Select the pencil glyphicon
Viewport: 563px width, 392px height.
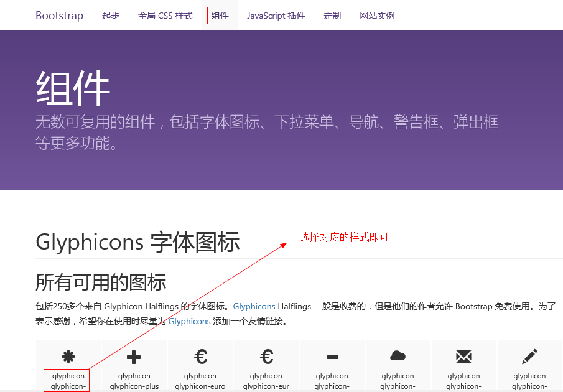(530, 357)
